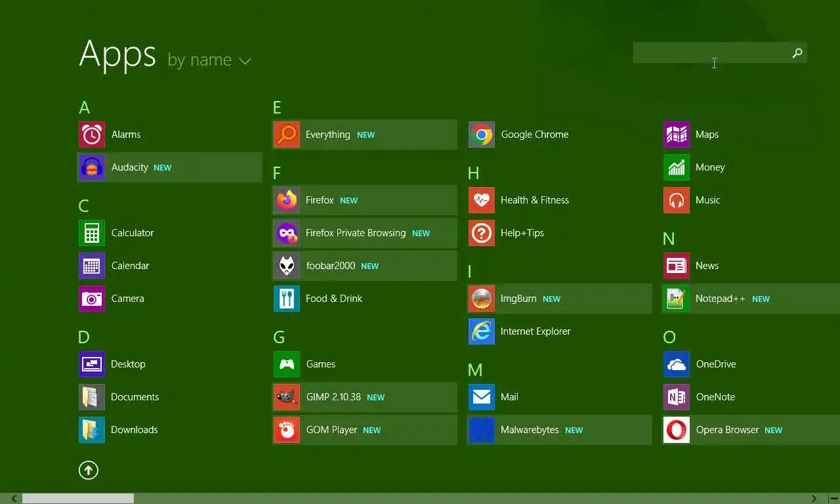Select the 'E' letter group header

[277, 108]
